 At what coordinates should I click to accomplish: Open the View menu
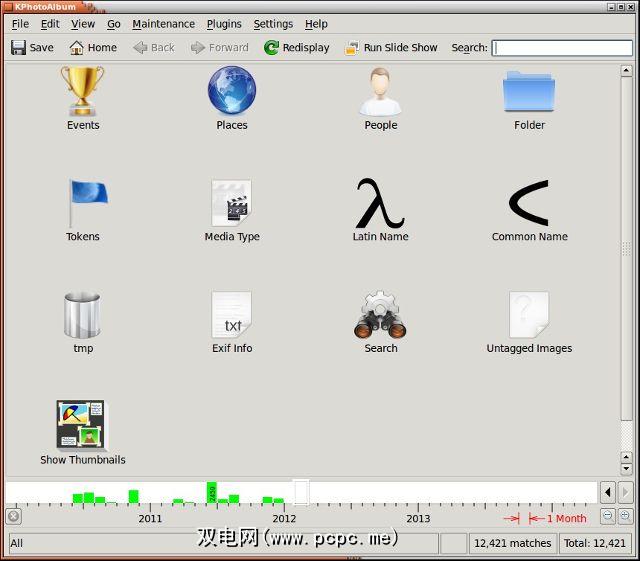83,24
